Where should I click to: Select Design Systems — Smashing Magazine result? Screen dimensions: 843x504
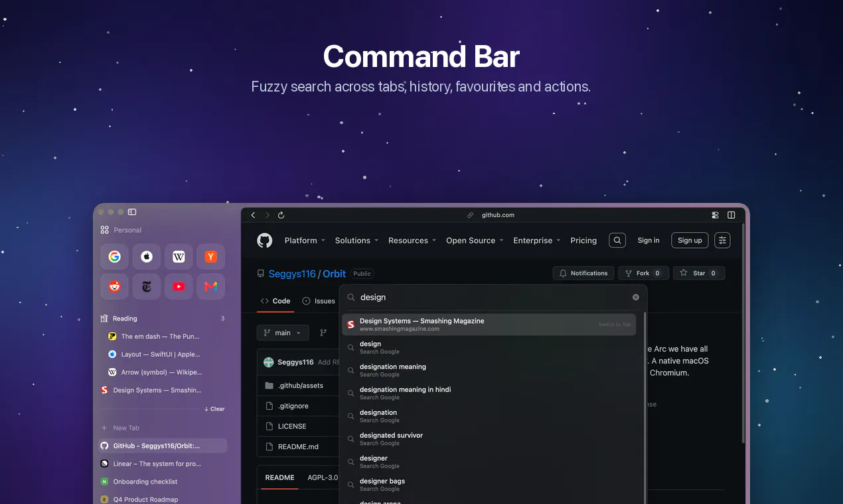(489, 324)
